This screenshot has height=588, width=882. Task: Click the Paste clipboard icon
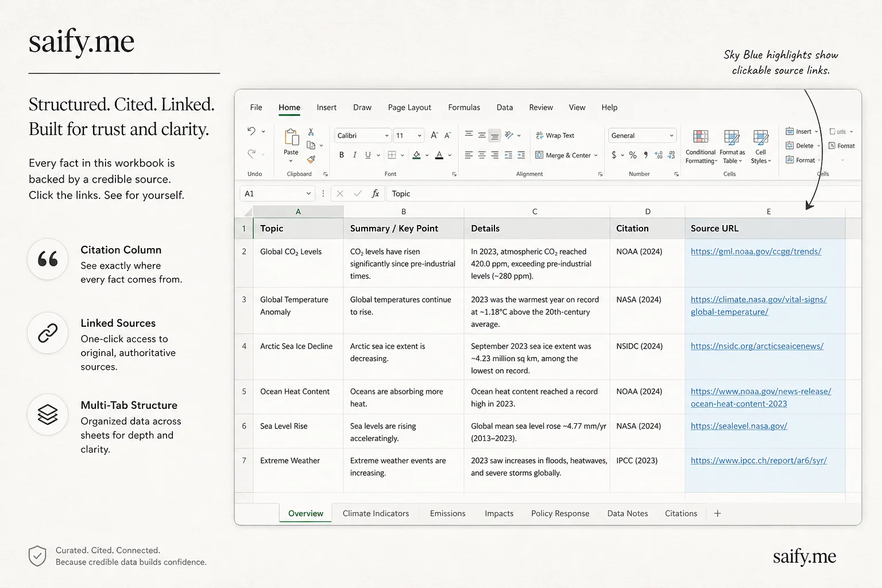[291, 138]
